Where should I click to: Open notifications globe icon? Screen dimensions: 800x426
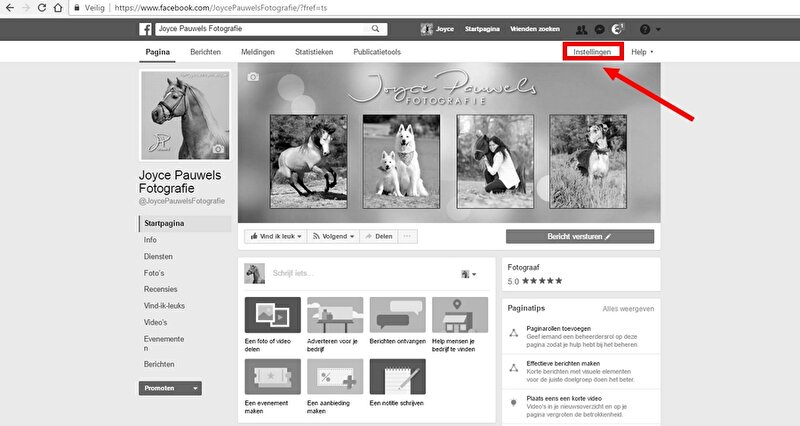(618, 29)
